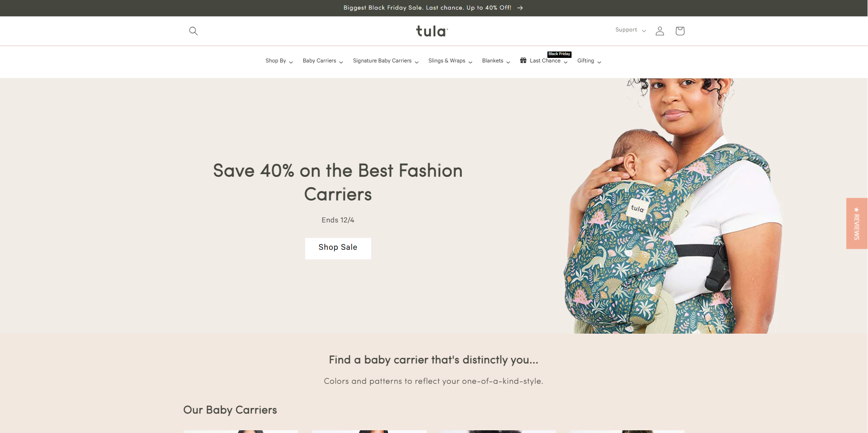Screen dimensions: 868x433
Task: Open the Reviews side tab star
Action: (x=857, y=210)
